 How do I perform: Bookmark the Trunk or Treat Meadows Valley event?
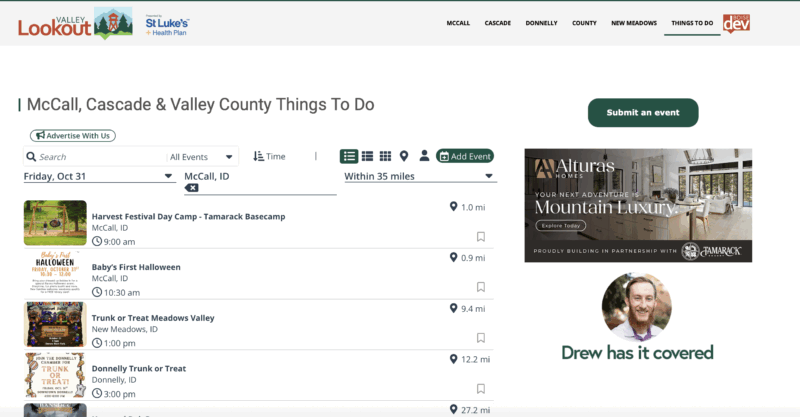point(481,338)
